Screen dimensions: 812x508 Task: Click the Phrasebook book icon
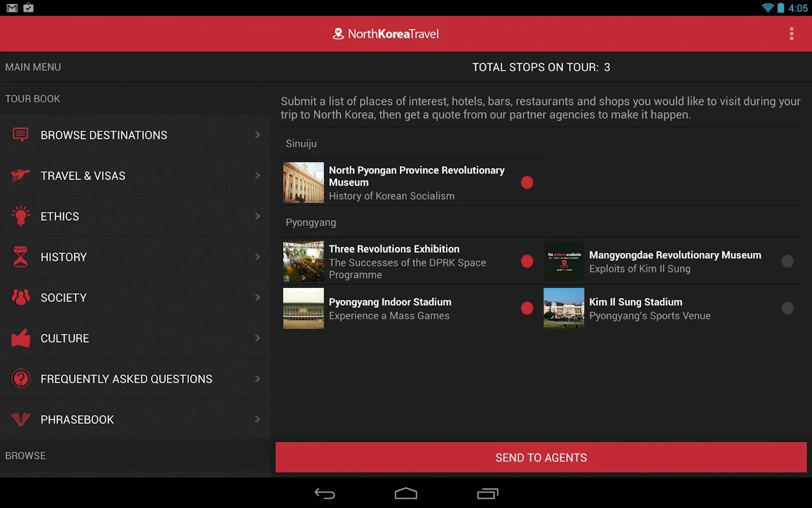[20, 419]
